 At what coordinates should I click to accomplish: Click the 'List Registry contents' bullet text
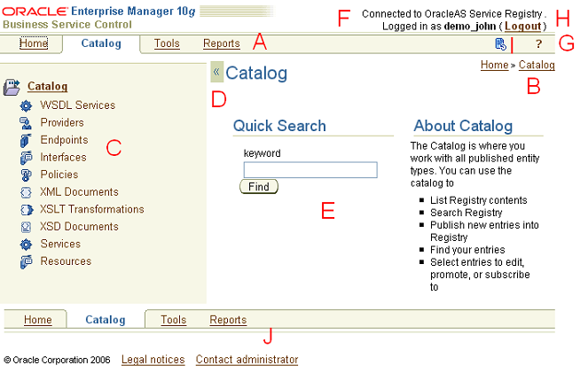[479, 200]
